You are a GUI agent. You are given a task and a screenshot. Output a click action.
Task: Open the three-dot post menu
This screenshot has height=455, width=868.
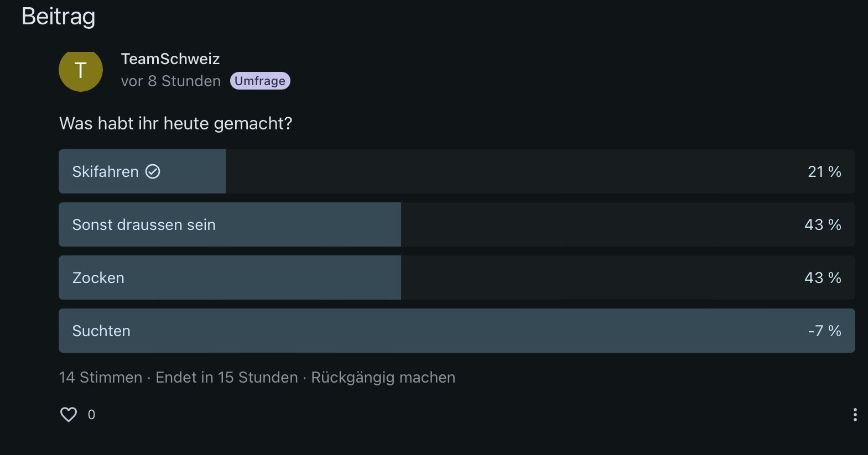855,415
